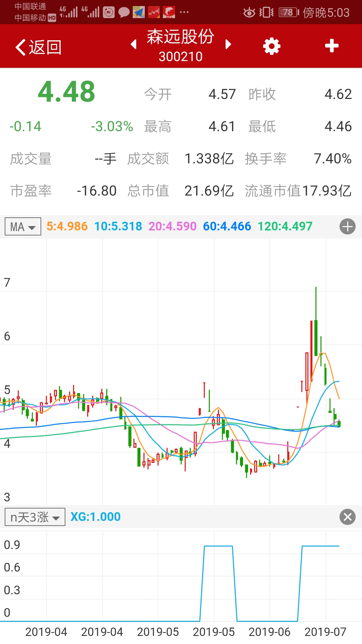Tap the chat bubble notification icon
The height and width of the screenshot is (644, 362).
click(x=124, y=12)
